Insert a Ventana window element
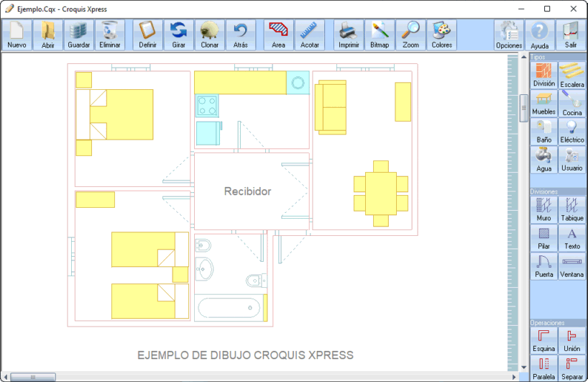 pos(572,266)
